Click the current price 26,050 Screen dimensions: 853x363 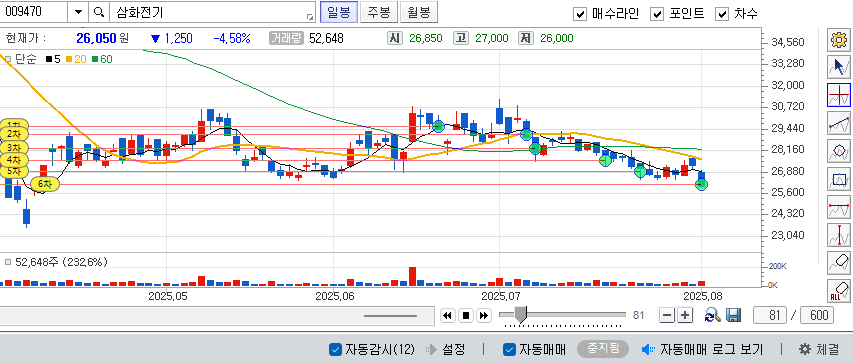coord(96,38)
